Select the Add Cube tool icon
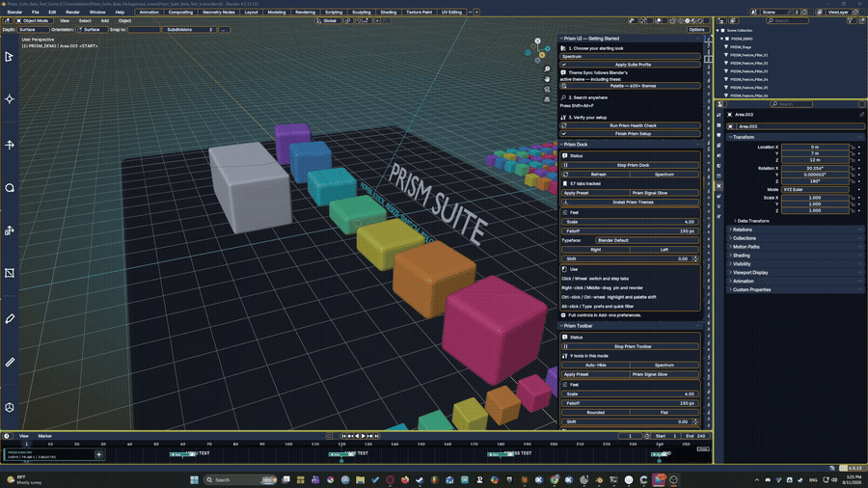 click(x=10, y=407)
